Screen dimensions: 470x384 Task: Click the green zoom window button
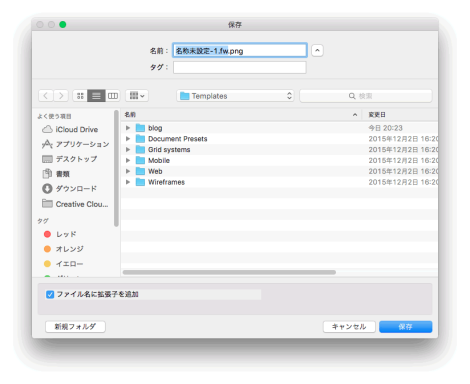click(x=63, y=25)
